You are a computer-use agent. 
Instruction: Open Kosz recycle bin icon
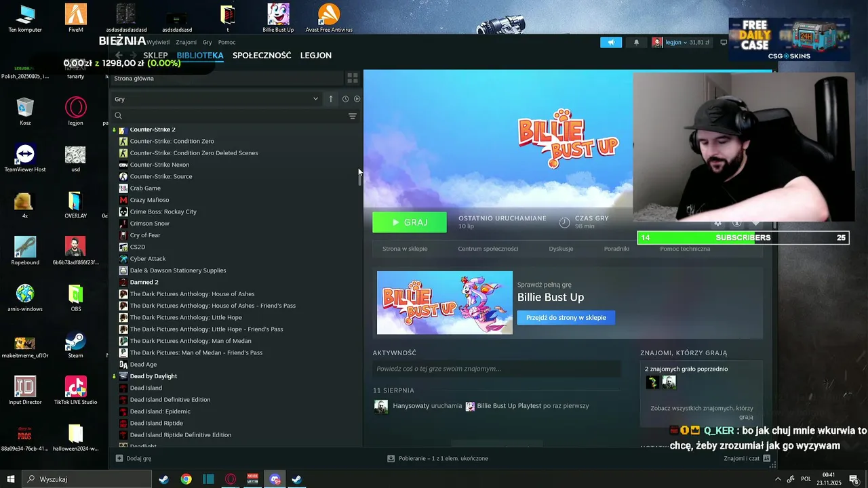[x=25, y=112]
